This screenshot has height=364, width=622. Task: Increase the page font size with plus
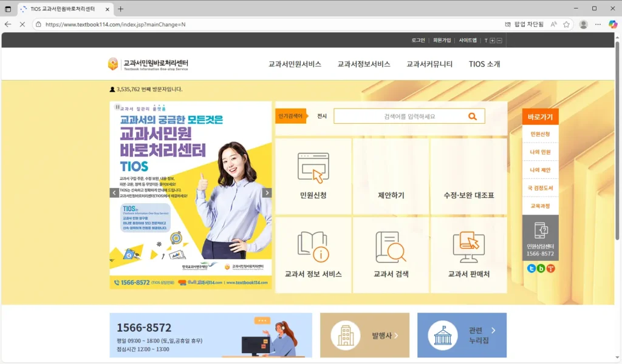point(492,41)
